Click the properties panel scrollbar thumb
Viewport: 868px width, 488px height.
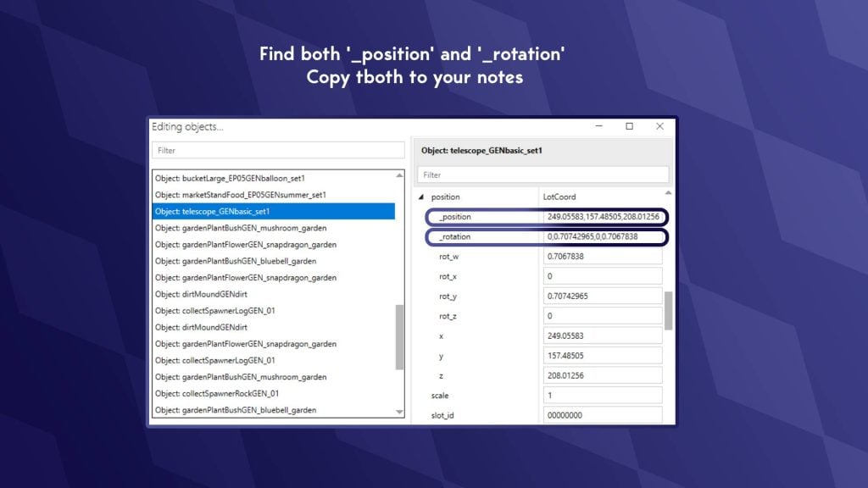click(x=668, y=311)
